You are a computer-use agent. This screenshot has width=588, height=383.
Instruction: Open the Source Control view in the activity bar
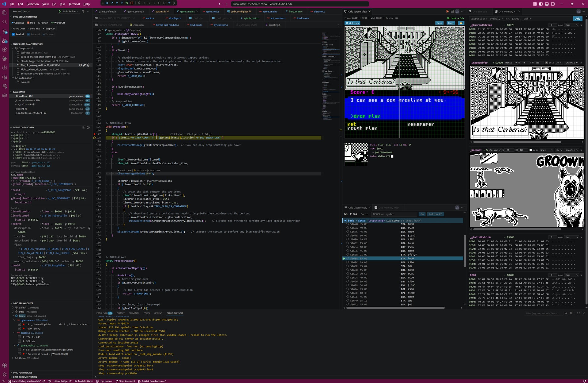pyautogui.click(x=5, y=31)
